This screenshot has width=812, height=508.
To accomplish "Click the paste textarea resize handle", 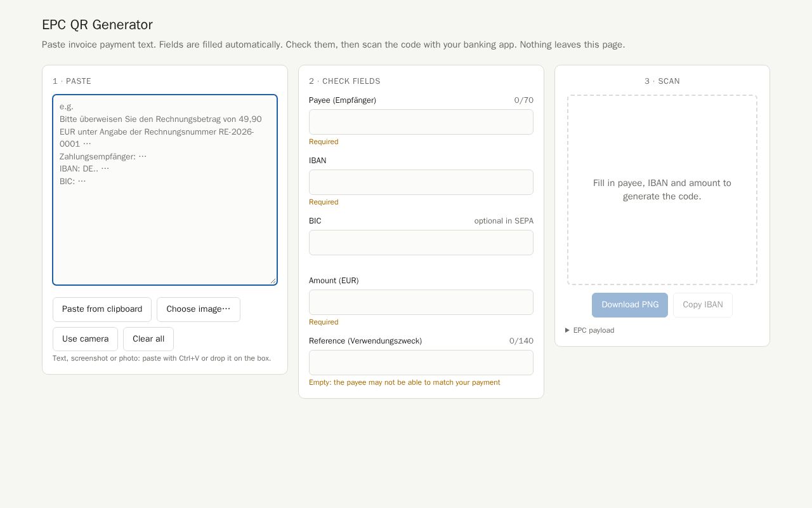I will 273,281.
